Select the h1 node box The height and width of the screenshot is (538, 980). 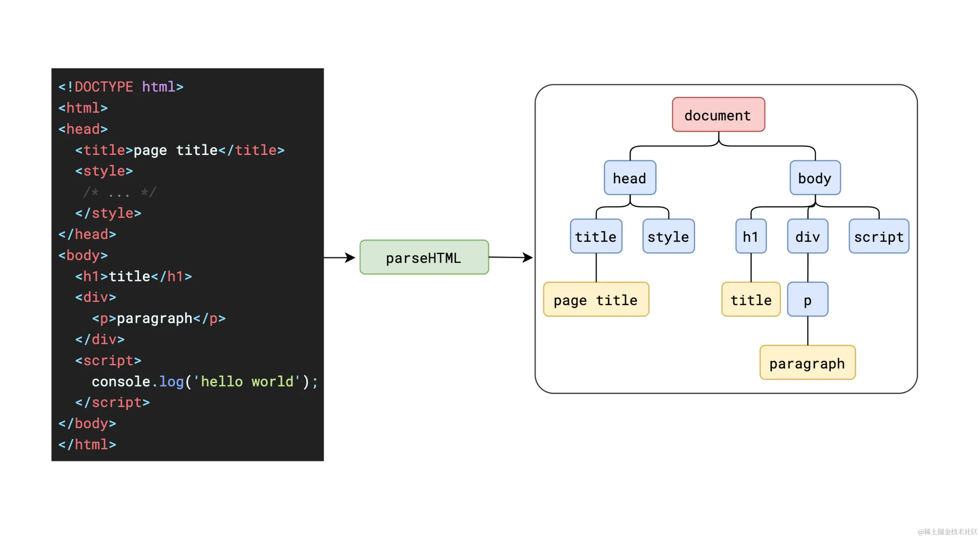751,236
